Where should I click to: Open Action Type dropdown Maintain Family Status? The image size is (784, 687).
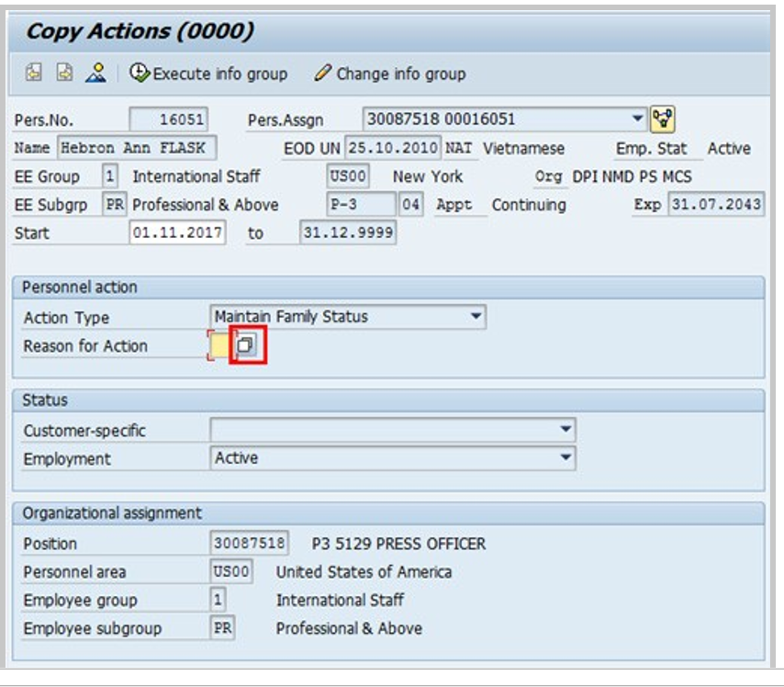(x=348, y=317)
